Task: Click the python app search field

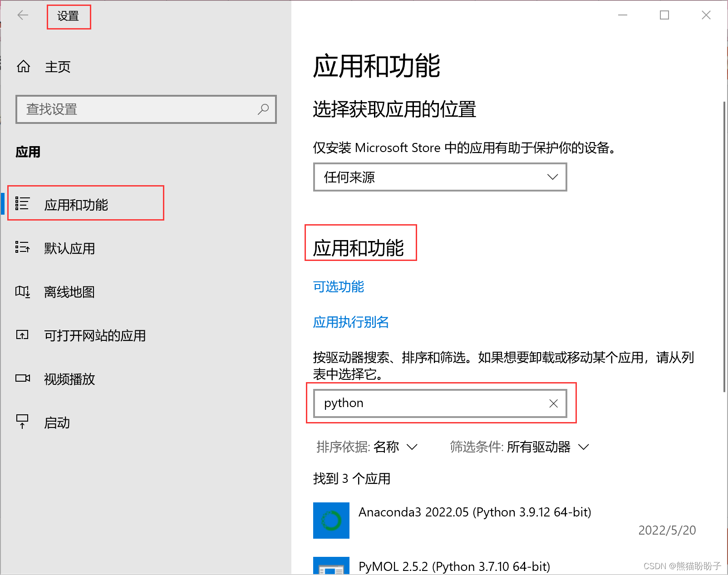Action: click(440, 403)
